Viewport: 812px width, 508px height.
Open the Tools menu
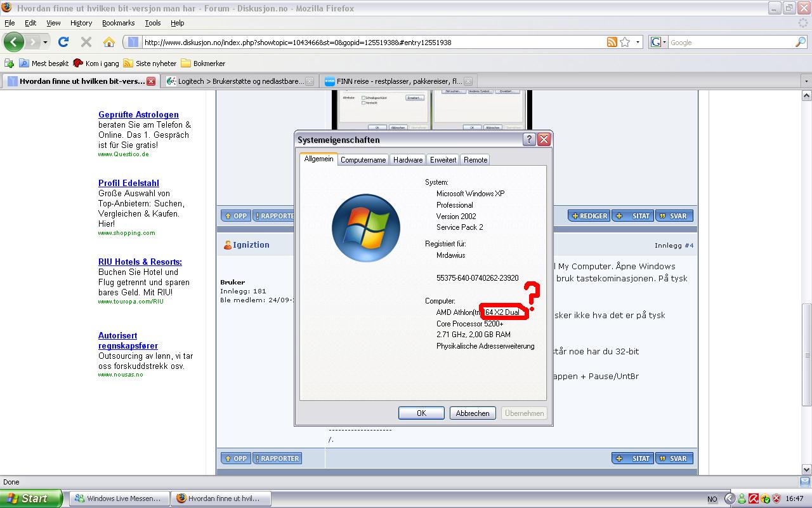coord(153,23)
